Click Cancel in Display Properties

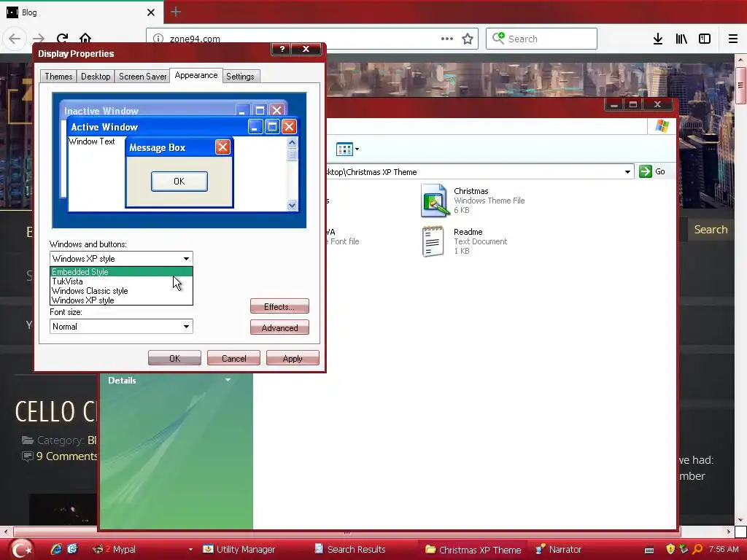233,358
